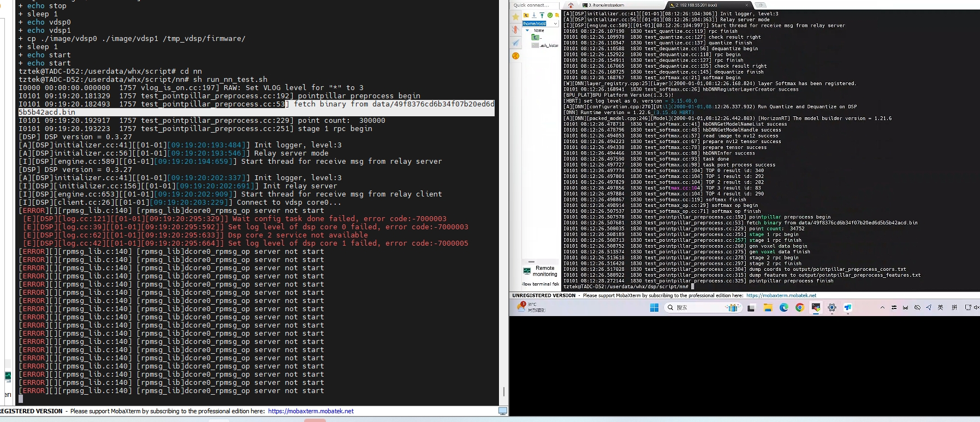The image size is (980, 422).
Task: Toggle the muted volume icon in tray
Action: point(976,308)
